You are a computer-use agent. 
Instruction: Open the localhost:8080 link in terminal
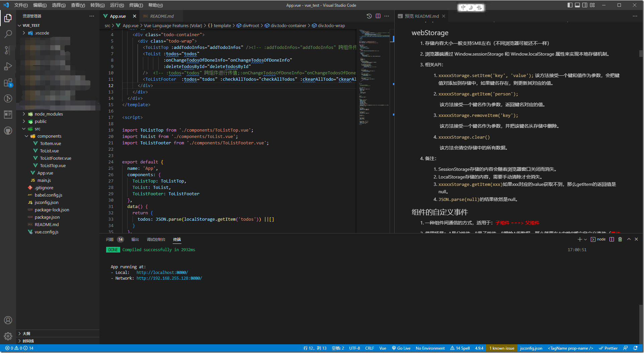point(162,273)
